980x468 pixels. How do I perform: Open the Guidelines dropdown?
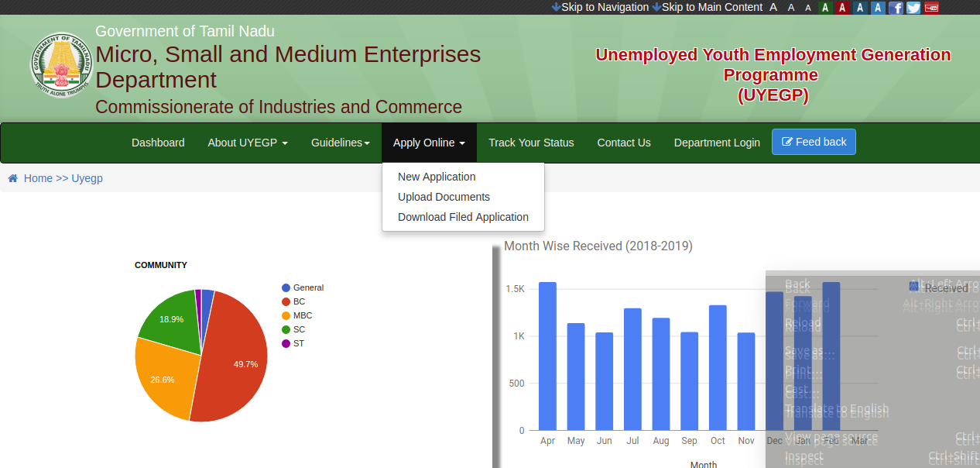click(341, 143)
